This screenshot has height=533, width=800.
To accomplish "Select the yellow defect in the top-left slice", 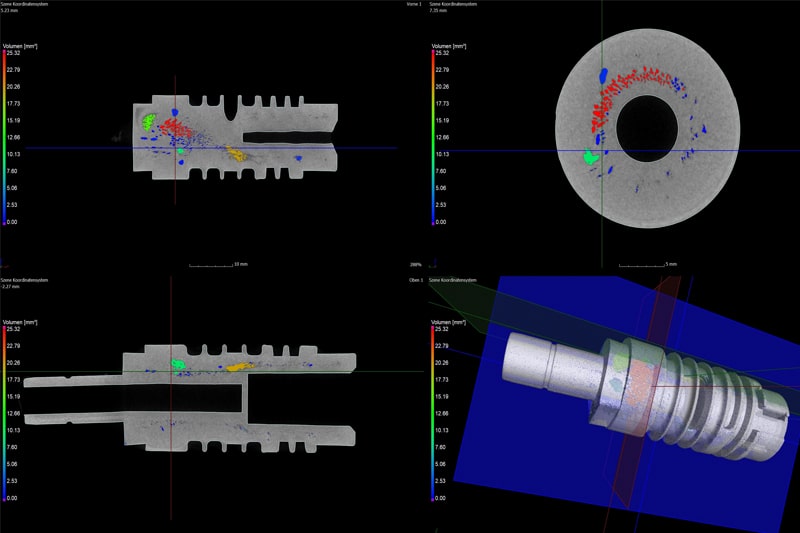I will (x=235, y=154).
